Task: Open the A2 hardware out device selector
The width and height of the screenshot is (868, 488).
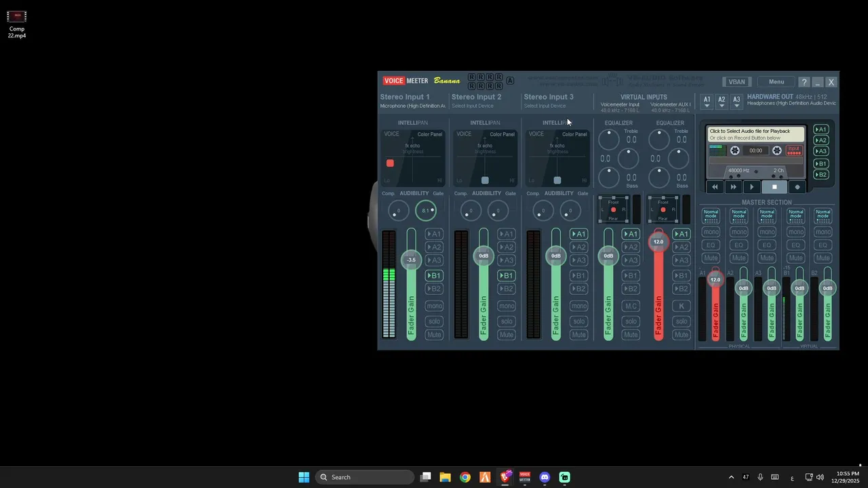Action: click(x=722, y=102)
